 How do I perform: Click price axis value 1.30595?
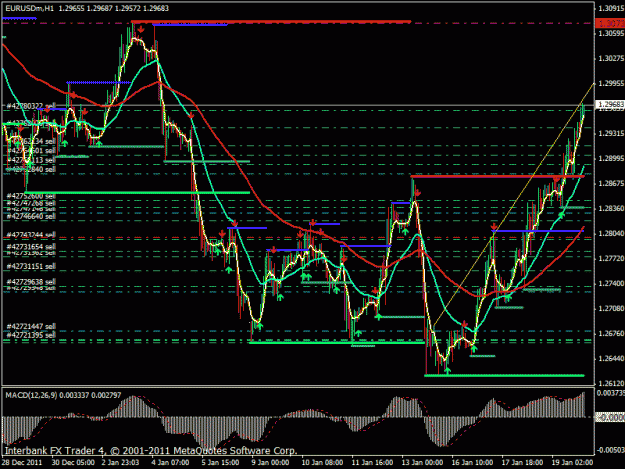click(611, 33)
